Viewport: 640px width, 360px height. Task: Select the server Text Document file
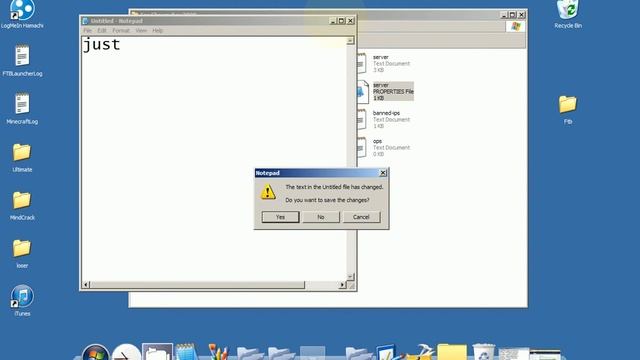[384, 63]
